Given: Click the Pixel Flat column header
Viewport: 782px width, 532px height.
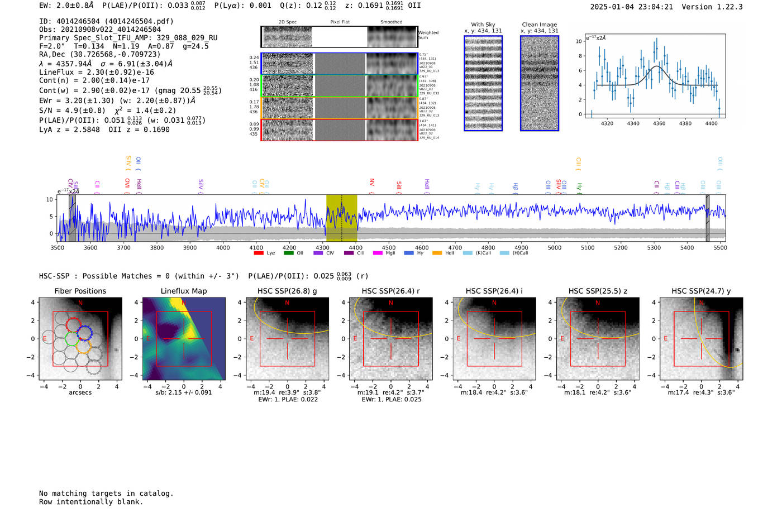Looking at the screenshot, I should click(340, 22).
